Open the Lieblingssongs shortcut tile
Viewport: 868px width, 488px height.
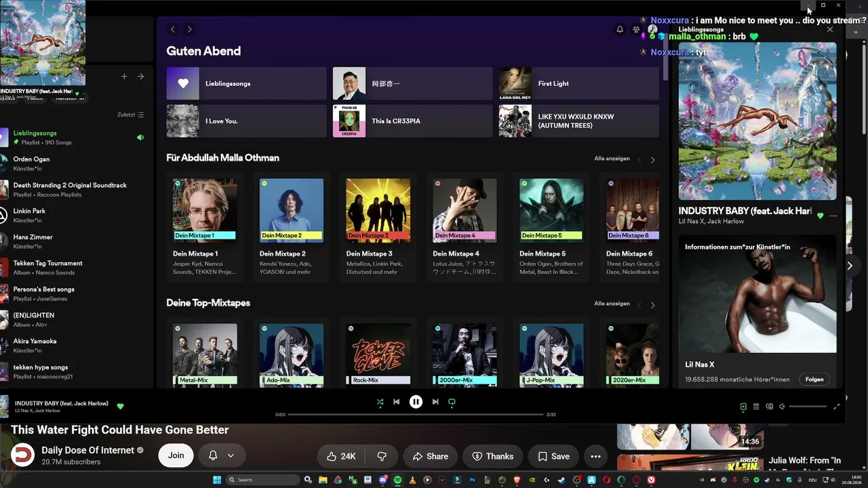coord(246,83)
